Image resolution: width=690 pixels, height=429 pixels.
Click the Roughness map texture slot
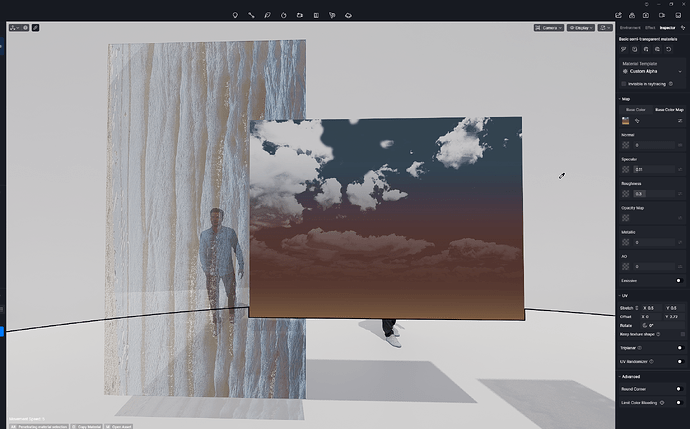(x=626, y=194)
